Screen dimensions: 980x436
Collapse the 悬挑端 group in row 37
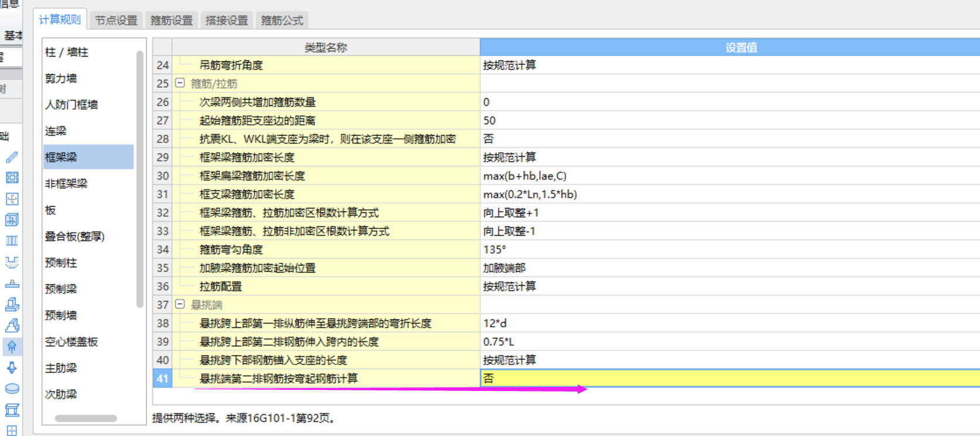[x=180, y=304]
